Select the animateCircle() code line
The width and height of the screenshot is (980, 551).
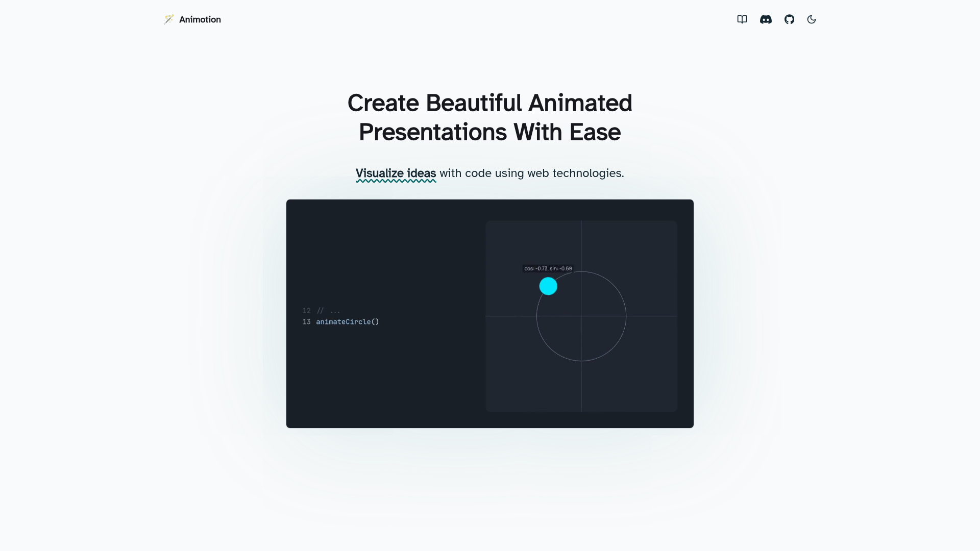[347, 321]
